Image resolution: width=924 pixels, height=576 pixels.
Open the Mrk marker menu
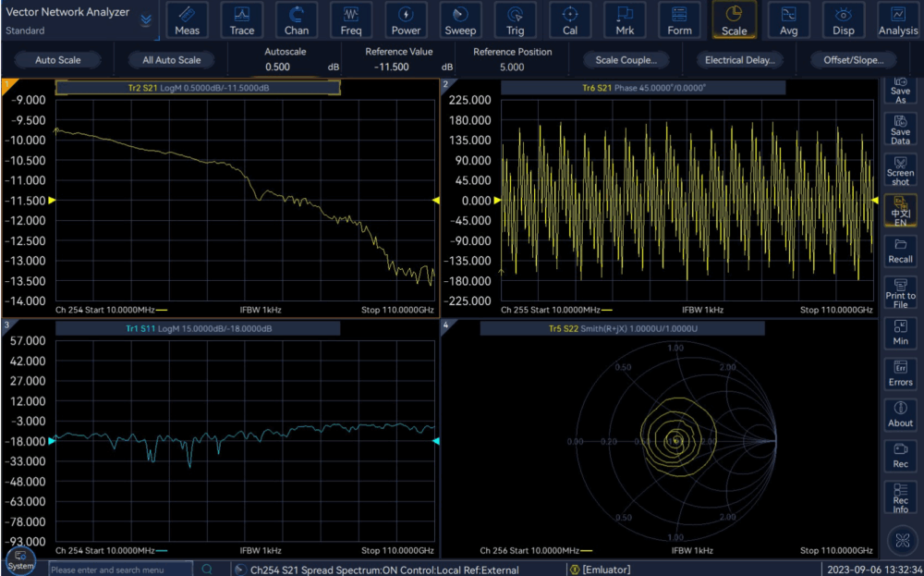click(x=625, y=20)
